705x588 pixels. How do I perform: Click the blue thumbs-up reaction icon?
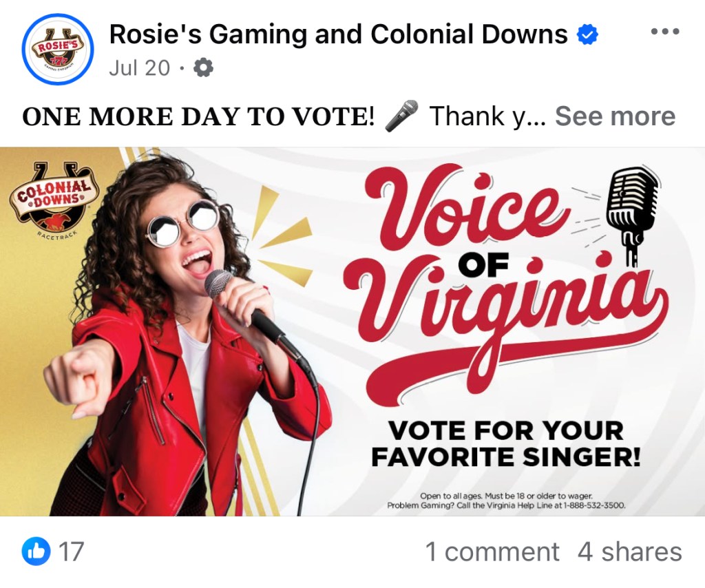(35, 551)
